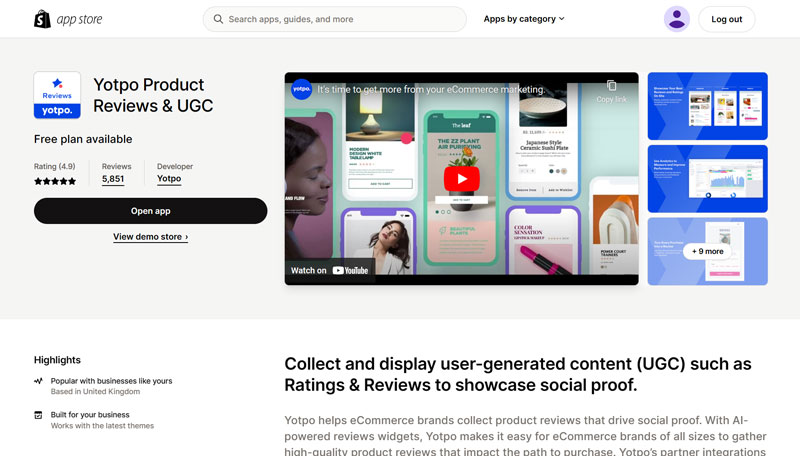Click the Collect and display UGC heading
Viewport: 800px width, 456px height.
518,374
